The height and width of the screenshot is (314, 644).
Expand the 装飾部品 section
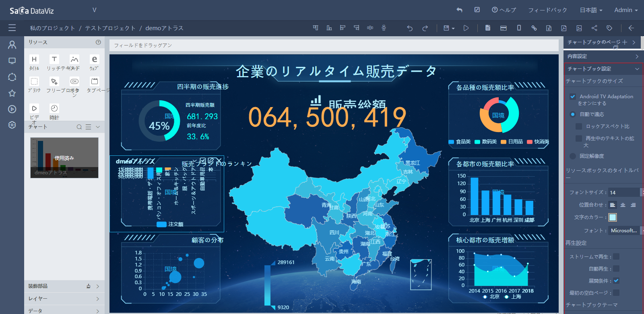64,286
